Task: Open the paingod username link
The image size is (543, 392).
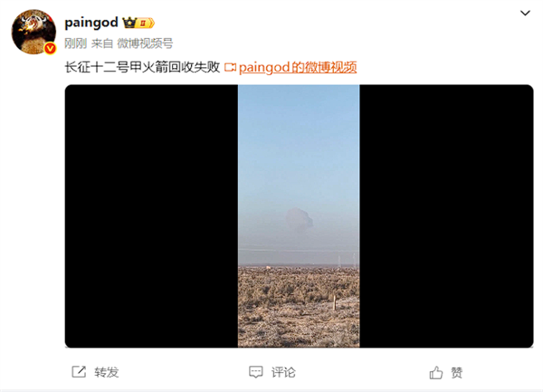Action: 91,23
